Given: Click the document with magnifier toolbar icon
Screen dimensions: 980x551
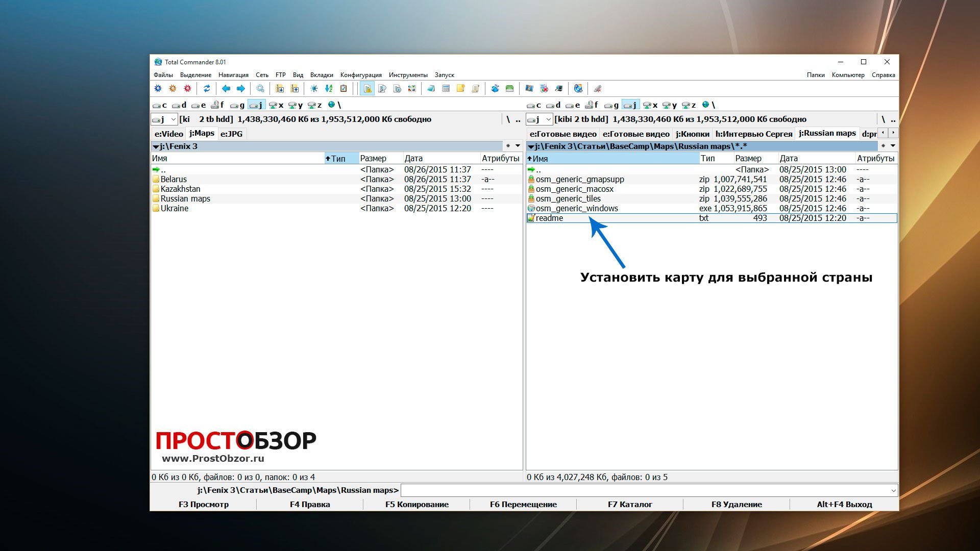Looking at the screenshot, I should [382, 88].
